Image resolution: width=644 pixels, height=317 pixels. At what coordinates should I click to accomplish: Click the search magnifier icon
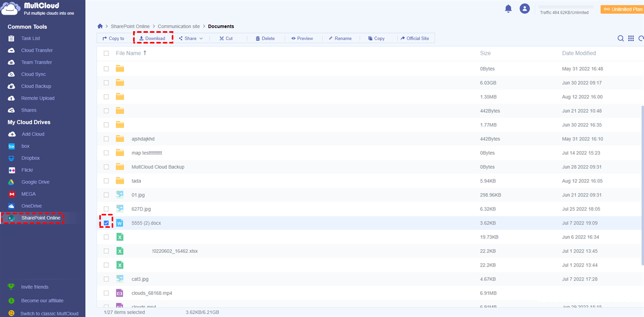[620, 38]
